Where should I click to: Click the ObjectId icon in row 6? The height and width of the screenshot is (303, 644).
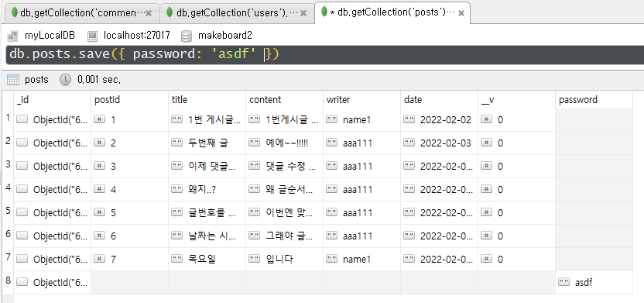(22, 236)
